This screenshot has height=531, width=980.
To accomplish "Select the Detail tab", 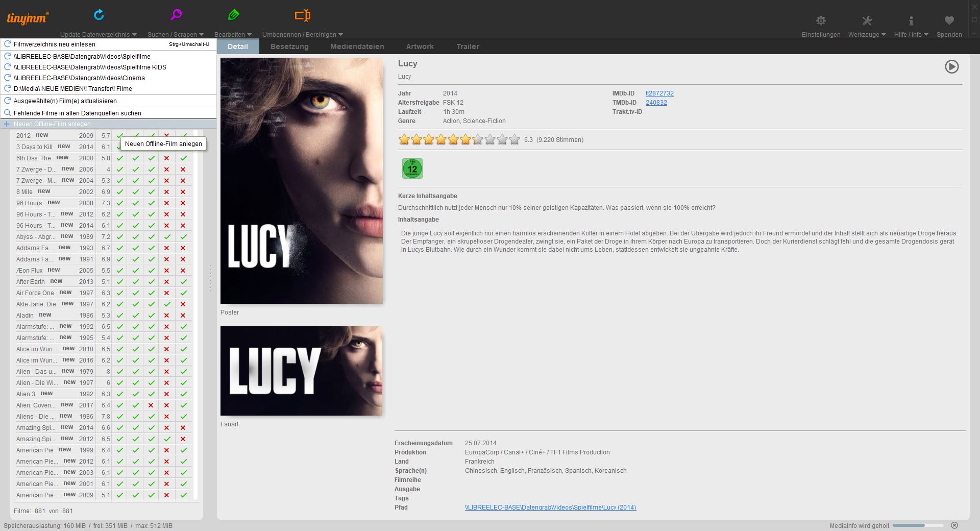I will pos(238,46).
